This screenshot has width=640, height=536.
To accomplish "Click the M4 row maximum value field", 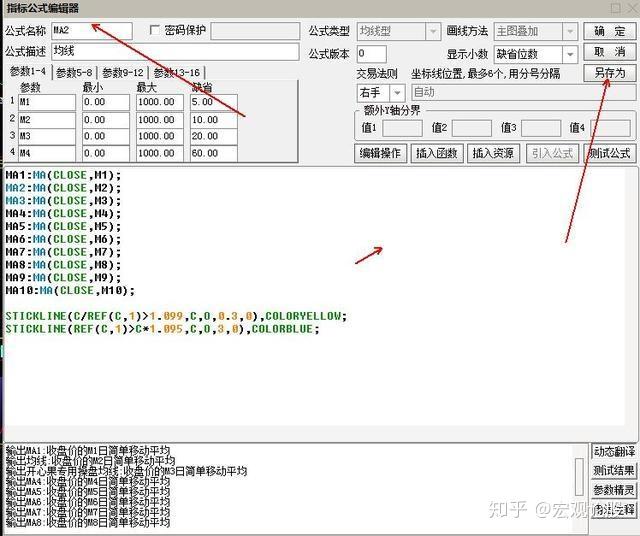I will click(x=160, y=153).
